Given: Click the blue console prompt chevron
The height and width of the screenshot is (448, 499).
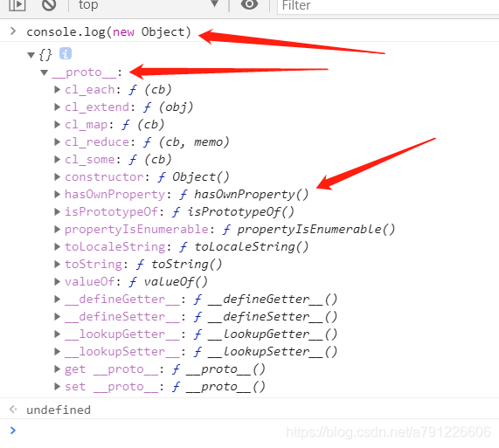Looking at the screenshot, I should point(13,431).
